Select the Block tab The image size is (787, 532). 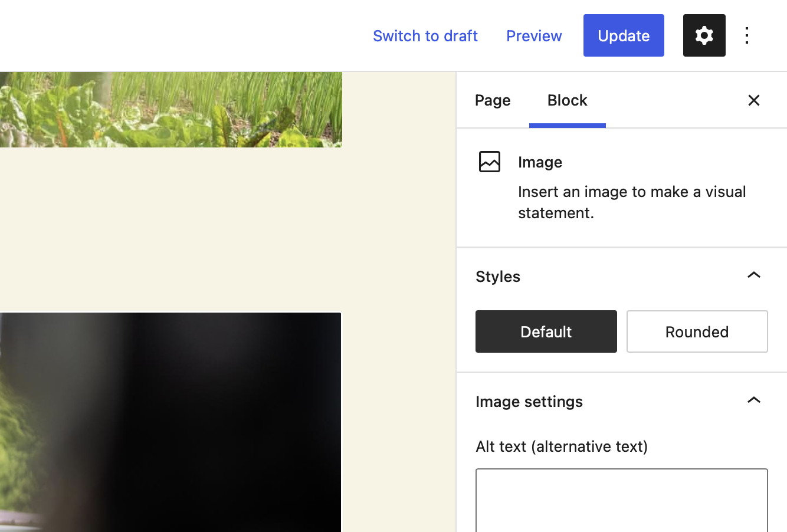point(567,100)
